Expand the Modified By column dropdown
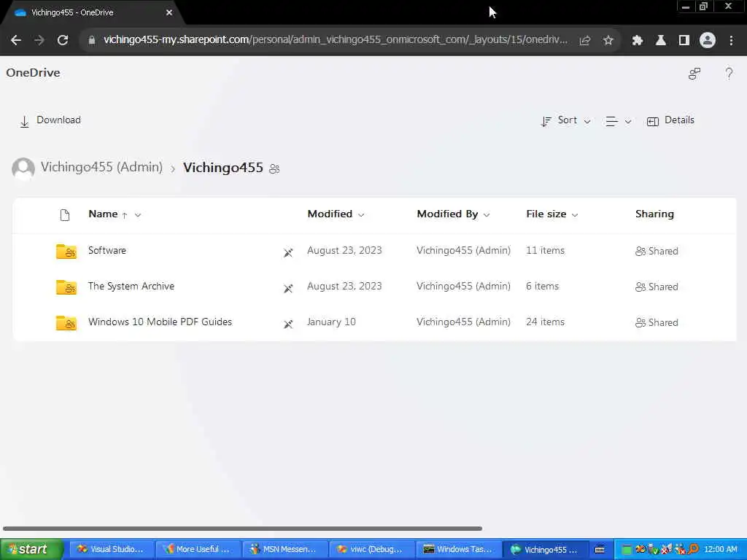The width and height of the screenshot is (747, 560). (487, 215)
